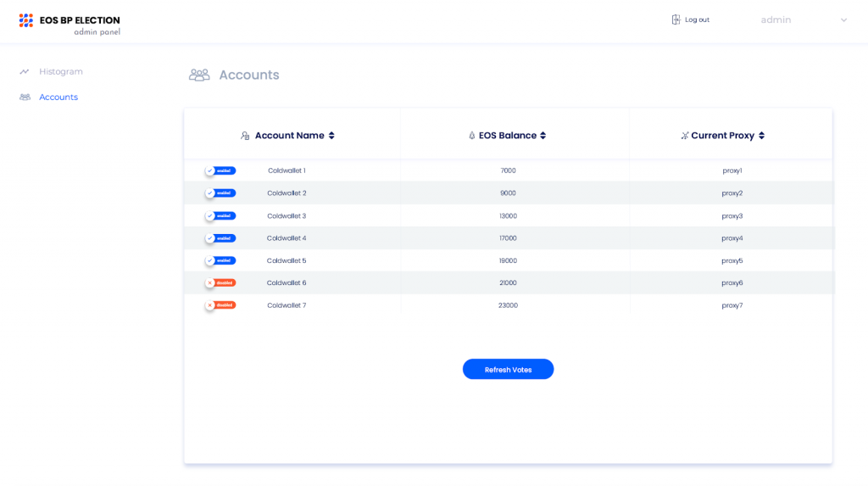The width and height of the screenshot is (868, 486).
Task: Click the Current Proxy column icon
Action: 685,136
